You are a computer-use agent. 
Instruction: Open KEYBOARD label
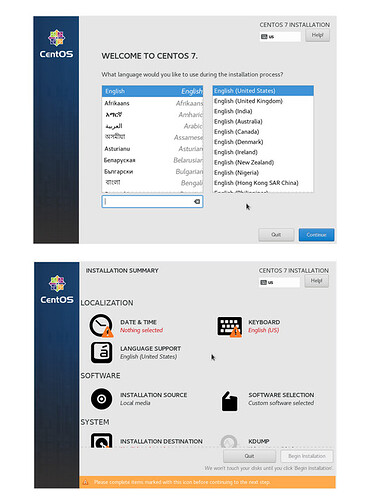click(264, 322)
